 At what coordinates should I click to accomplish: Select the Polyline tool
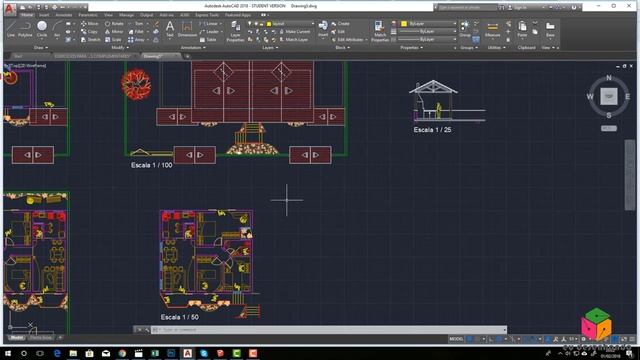pyautogui.click(x=25, y=29)
